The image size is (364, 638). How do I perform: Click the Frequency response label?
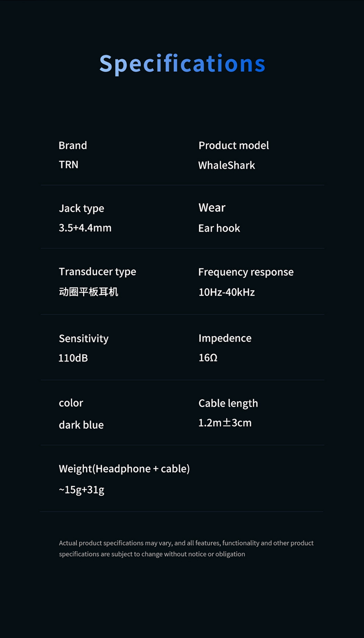coord(246,272)
